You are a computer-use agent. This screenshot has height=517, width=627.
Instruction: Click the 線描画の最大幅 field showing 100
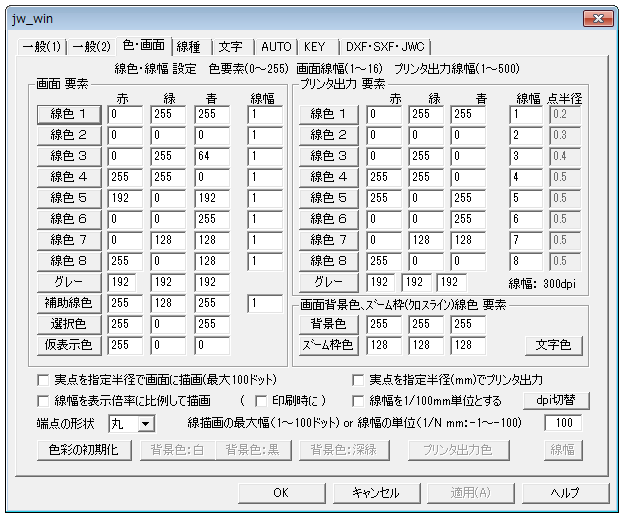coord(563,423)
